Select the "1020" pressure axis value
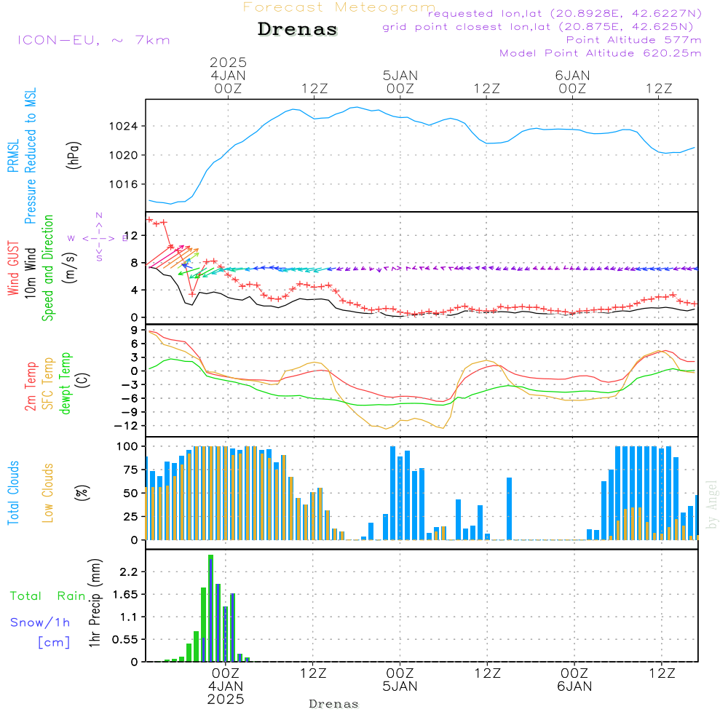The height and width of the screenshot is (728, 728). (x=124, y=155)
